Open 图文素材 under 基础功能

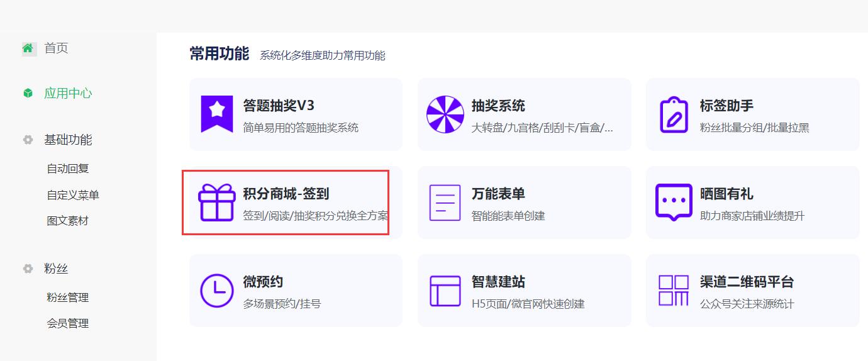pos(68,221)
